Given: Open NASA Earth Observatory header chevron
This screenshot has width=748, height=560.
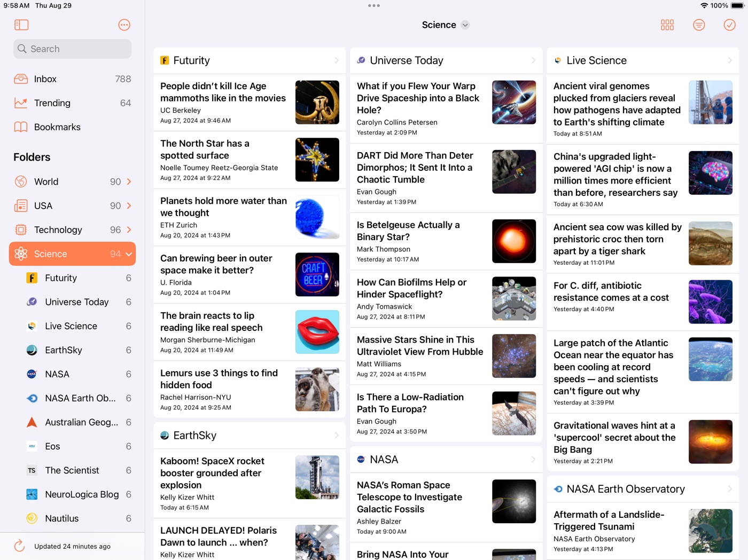Looking at the screenshot, I should pyautogui.click(x=730, y=489).
